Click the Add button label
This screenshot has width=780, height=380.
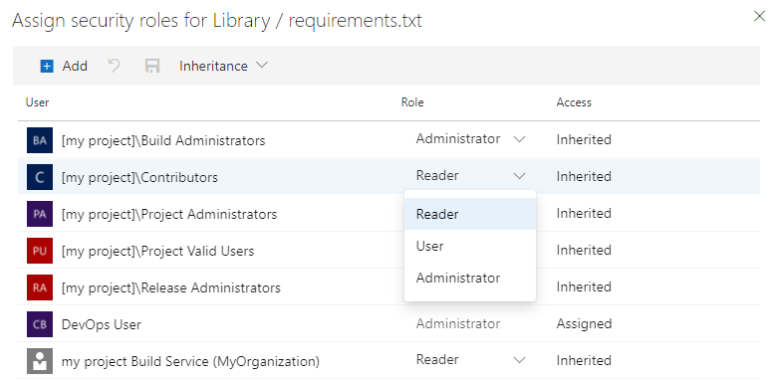(x=75, y=66)
